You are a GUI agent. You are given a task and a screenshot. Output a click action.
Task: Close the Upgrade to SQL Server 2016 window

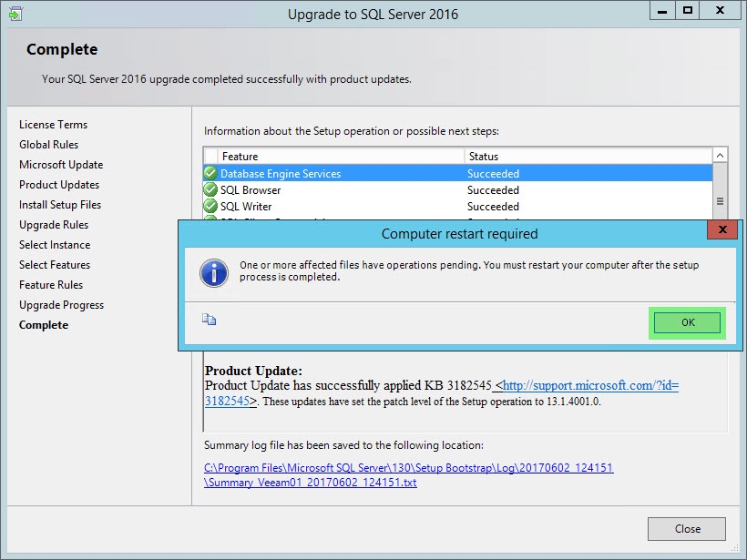coord(720,11)
